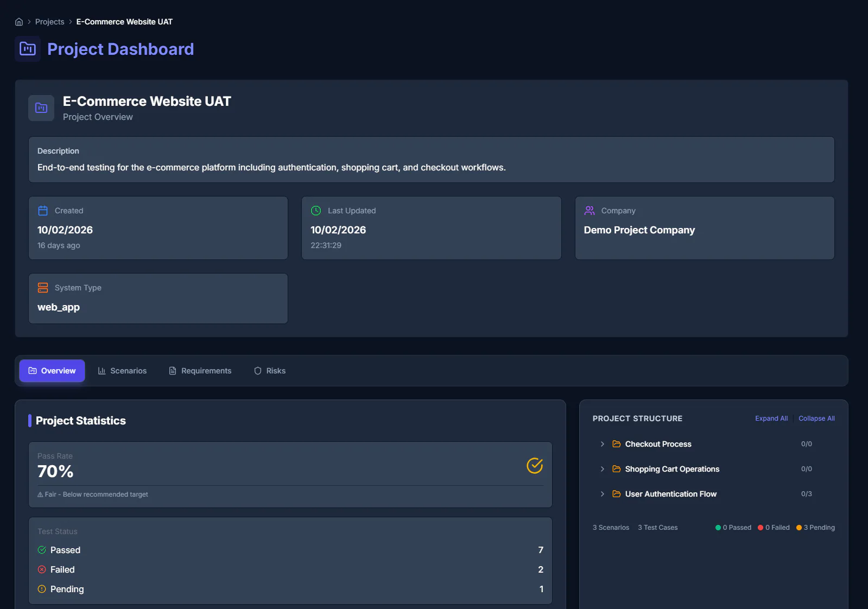
Task: Click the Created calendar icon
Action: pos(43,211)
